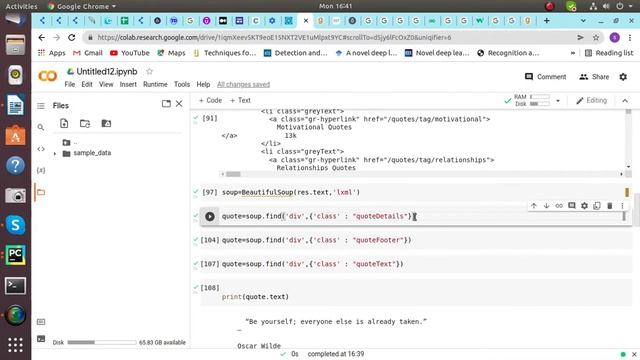Expand the RAM and Disk runtime dropdown
The image size is (640, 360).
click(558, 101)
